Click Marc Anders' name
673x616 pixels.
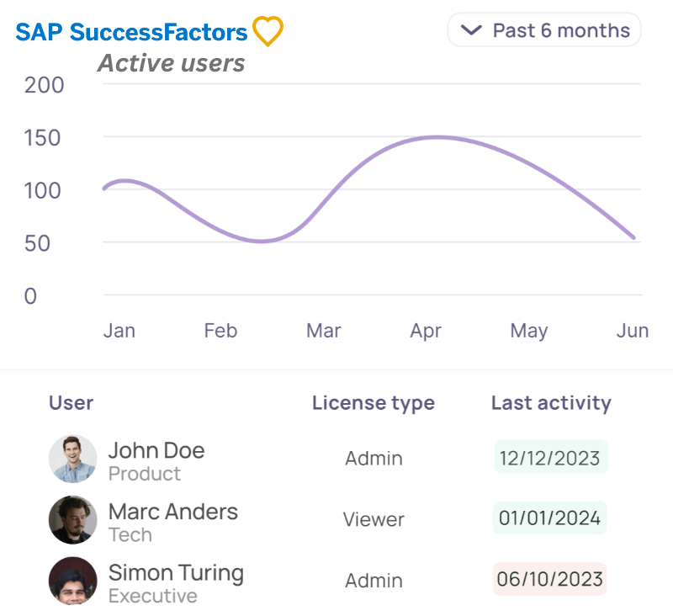pos(172,512)
